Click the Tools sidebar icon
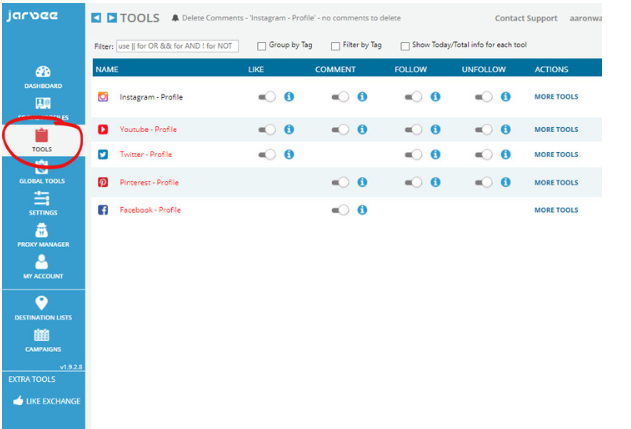The image size is (631, 429). pos(42,135)
